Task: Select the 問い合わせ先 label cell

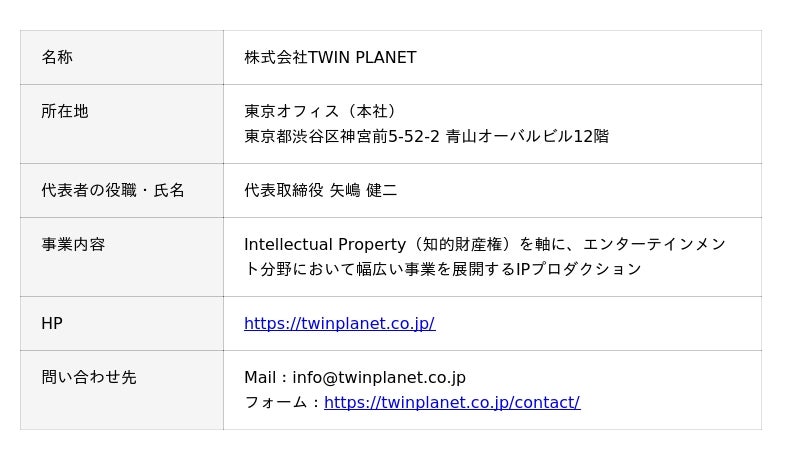Action: coord(89,377)
